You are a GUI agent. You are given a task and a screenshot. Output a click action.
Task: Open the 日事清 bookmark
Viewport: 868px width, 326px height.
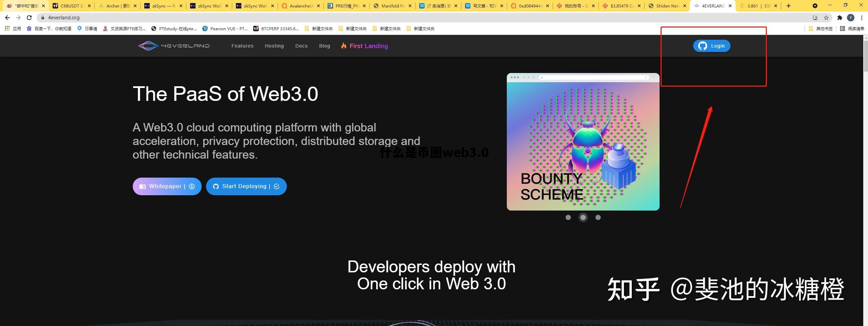87,29
